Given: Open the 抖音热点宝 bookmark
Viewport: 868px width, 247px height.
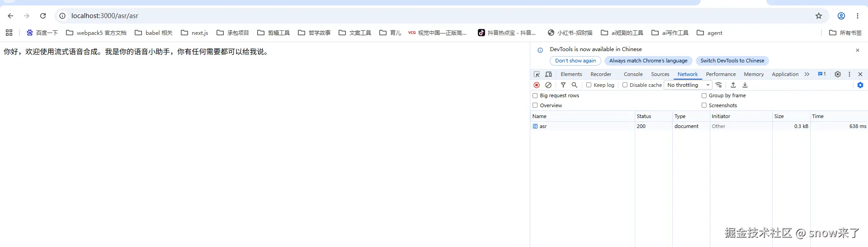Looking at the screenshot, I should [x=507, y=33].
